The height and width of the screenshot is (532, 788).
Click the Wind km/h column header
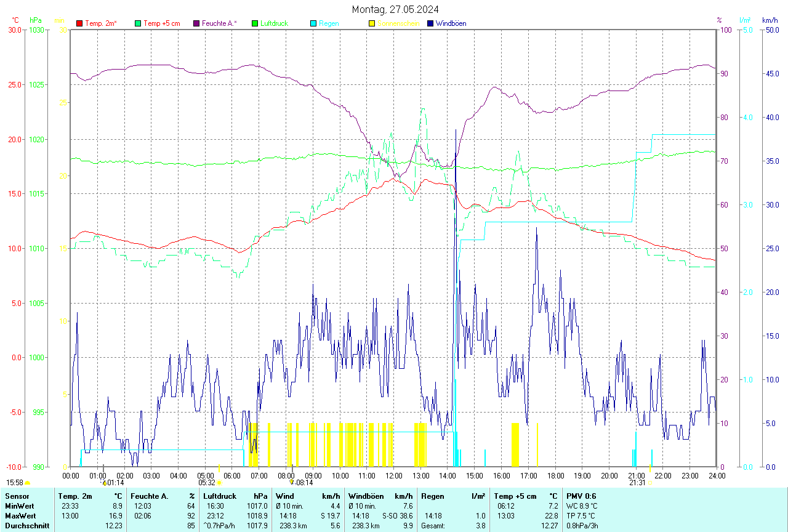[x=308, y=496]
